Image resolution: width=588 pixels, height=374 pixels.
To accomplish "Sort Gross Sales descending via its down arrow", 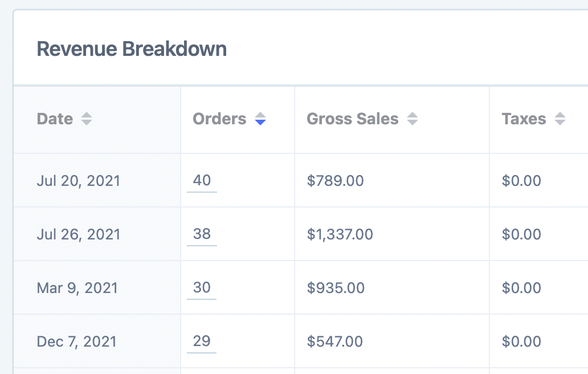I will coord(413,122).
